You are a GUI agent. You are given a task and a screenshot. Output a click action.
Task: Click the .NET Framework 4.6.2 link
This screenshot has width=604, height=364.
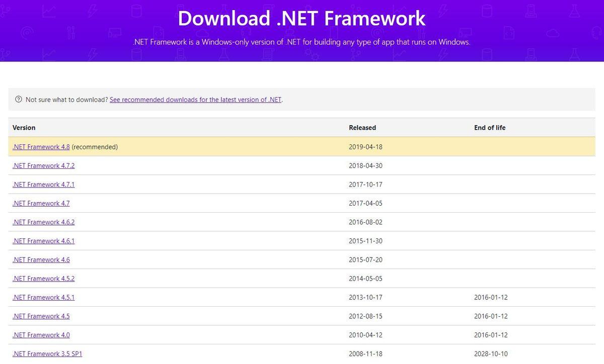tap(43, 222)
